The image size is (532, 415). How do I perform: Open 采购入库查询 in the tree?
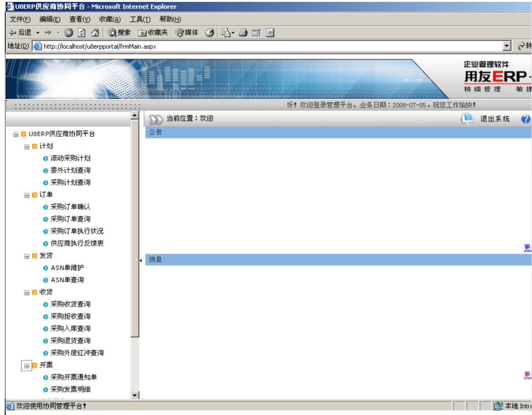click(x=70, y=329)
